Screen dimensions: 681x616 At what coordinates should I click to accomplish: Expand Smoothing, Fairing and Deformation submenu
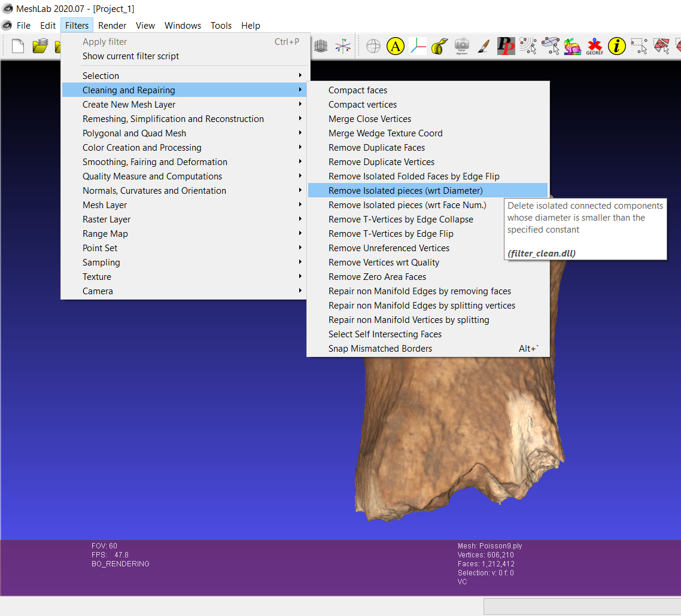[x=184, y=161]
